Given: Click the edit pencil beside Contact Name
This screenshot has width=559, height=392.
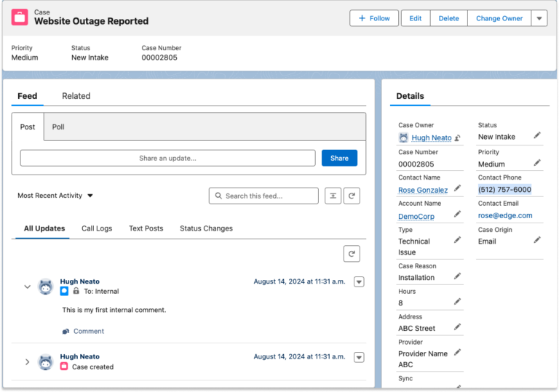Looking at the screenshot, I should coord(457,188).
